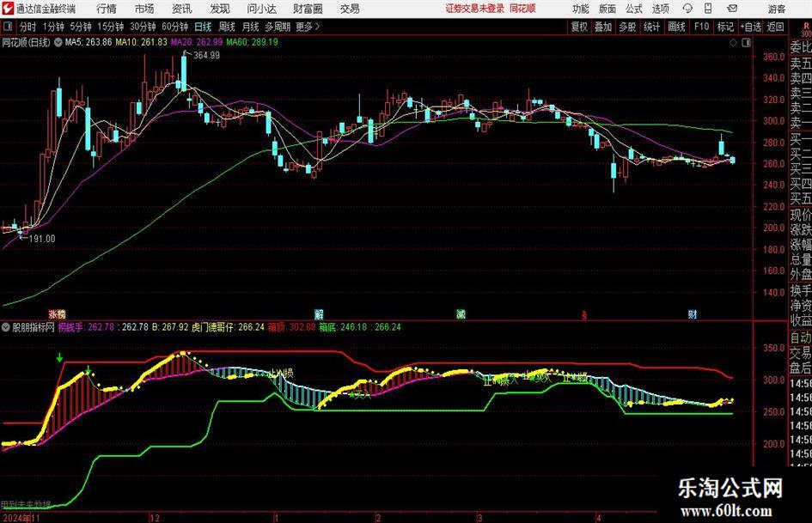
Task: Click the diamond icon above the chart
Action: coord(733,42)
